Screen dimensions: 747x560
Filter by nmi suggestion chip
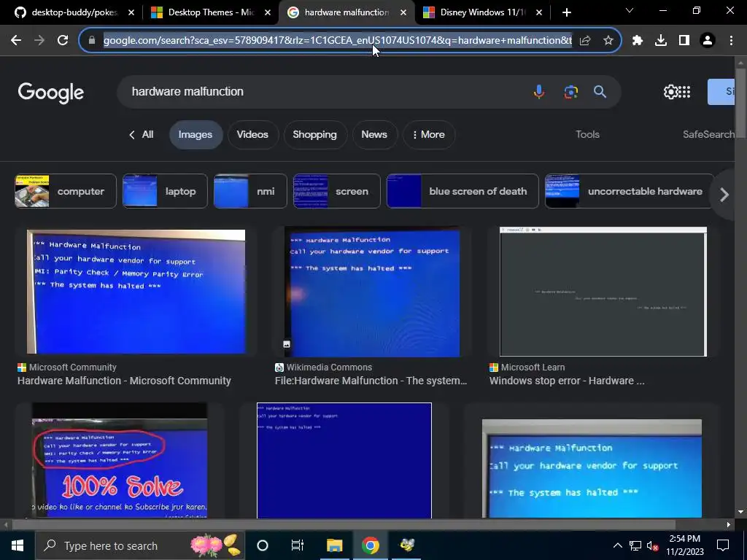tap(250, 192)
